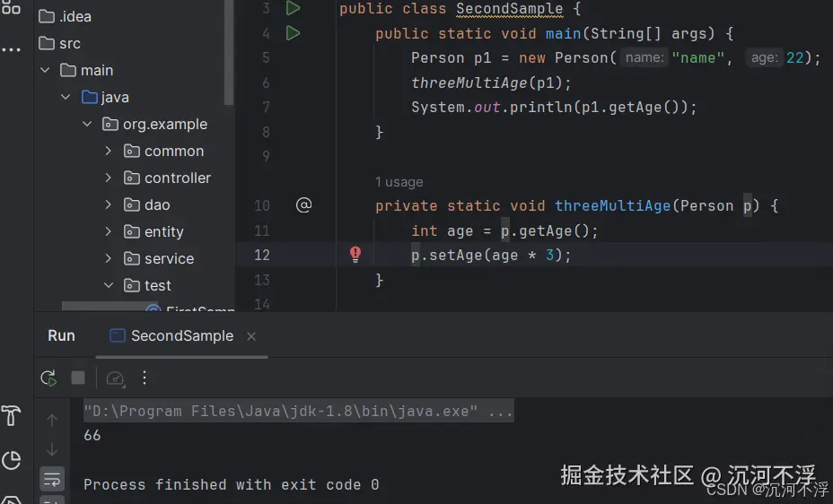833x504 pixels.
Task: Open Structure tool window icon
Action: pos(11,7)
